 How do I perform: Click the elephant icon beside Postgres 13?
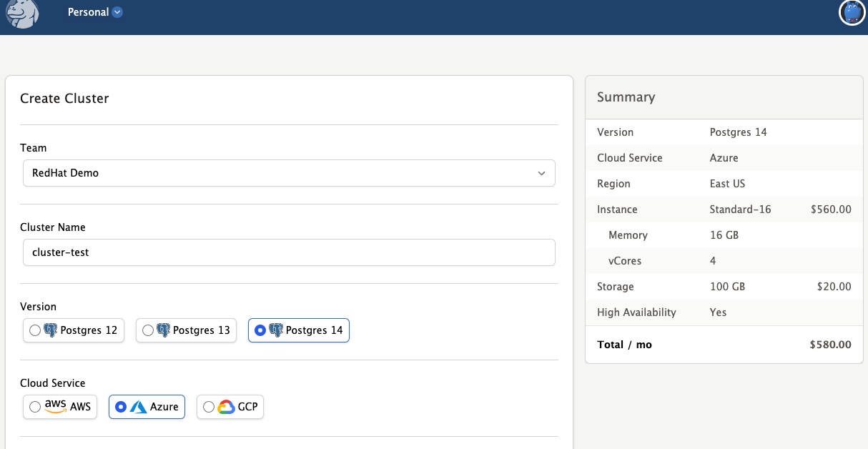click(x=164, y=330)
